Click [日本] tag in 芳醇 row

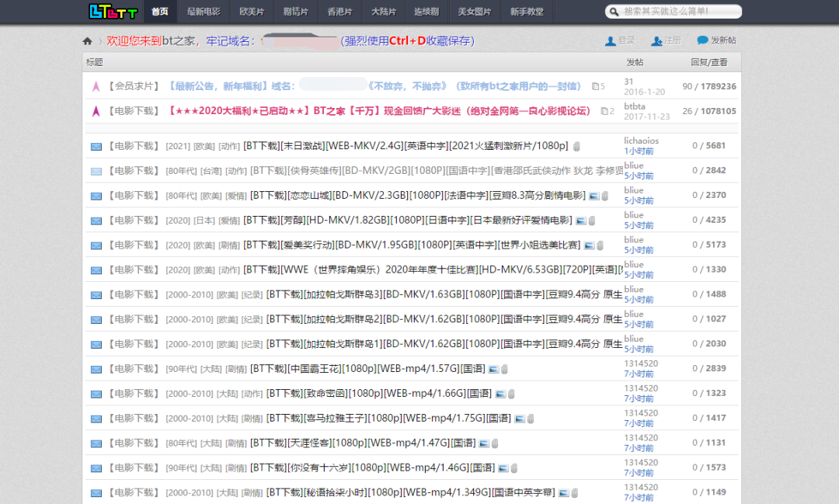pos(204,221)
